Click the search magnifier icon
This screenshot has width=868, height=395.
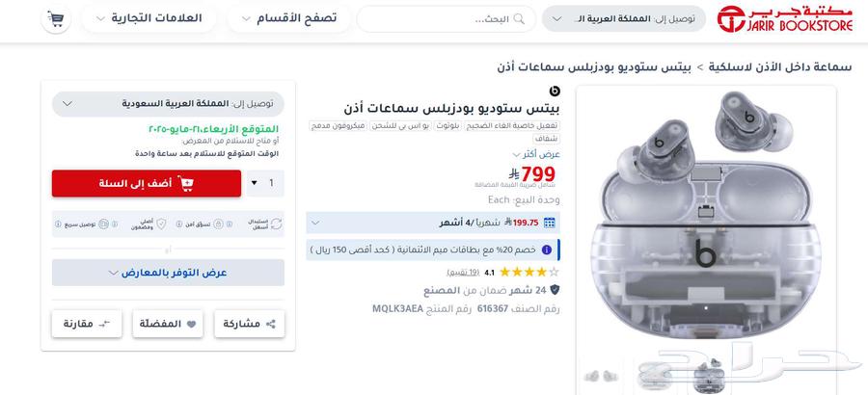(519, 19)
